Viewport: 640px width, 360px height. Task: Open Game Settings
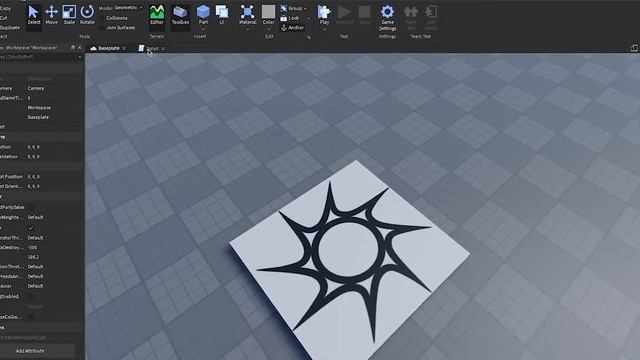387,18
